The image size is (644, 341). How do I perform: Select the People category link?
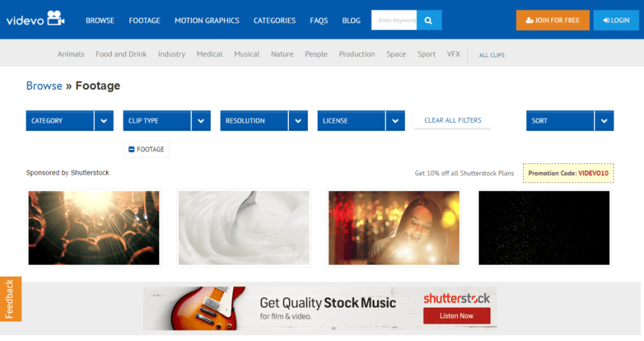316,54
